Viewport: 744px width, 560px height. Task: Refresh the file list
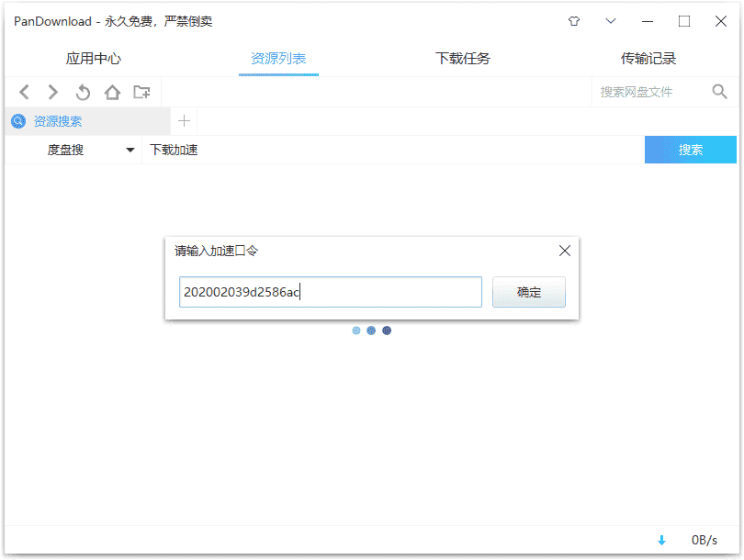click(x=83, y=92)
